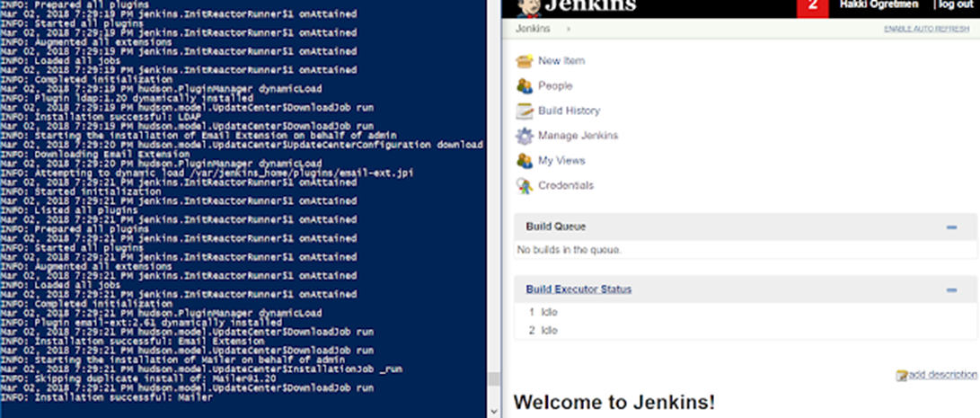Viewport: 980px width, 418px height.
Task: Click the New Item box icon
Action: pyautogui.click(x=524, y=61)
